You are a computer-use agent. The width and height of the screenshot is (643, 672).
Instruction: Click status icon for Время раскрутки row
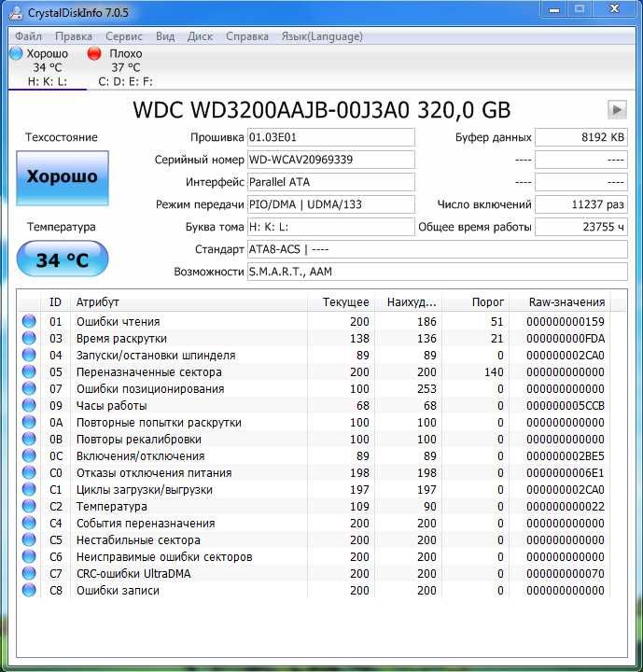click(29, 338)
